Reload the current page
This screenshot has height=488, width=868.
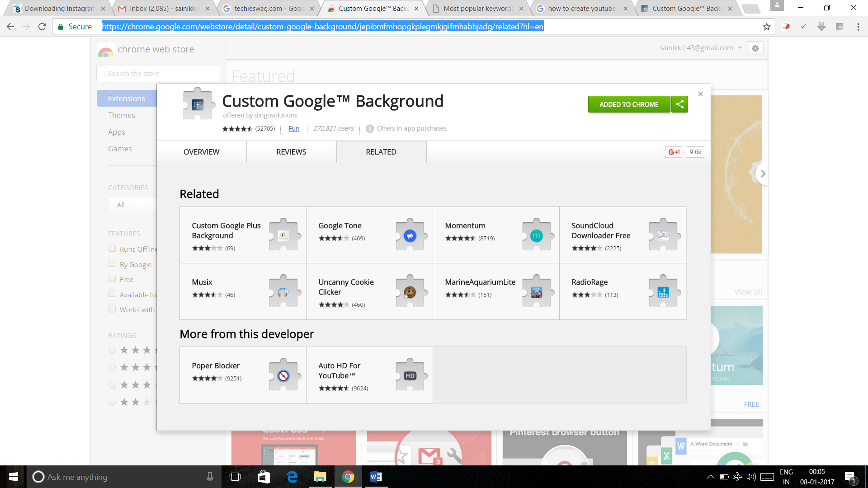tap(42, 27)
